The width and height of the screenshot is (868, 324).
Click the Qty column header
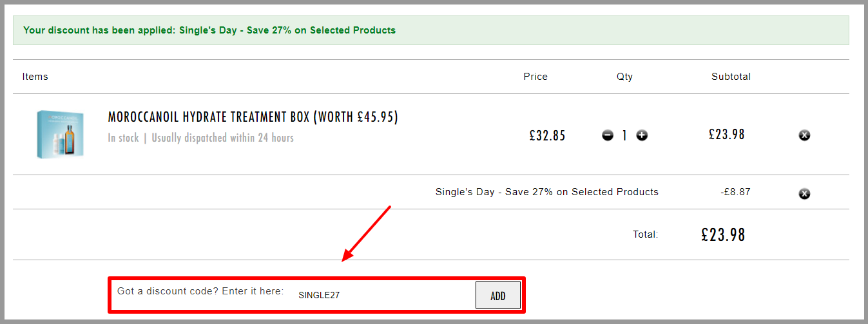(x=624, y=77)
